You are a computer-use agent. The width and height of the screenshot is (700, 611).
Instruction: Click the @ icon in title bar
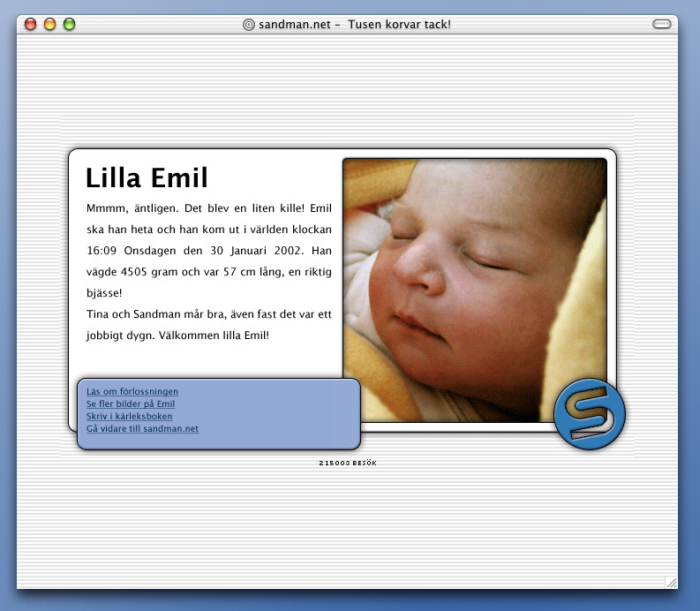(x=249, y=24)
